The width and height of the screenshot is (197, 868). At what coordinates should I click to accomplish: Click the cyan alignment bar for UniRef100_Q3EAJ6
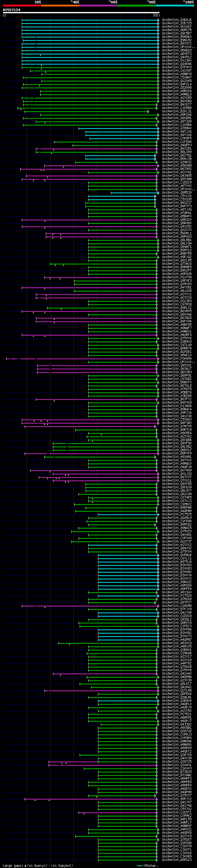pos(90,20)
